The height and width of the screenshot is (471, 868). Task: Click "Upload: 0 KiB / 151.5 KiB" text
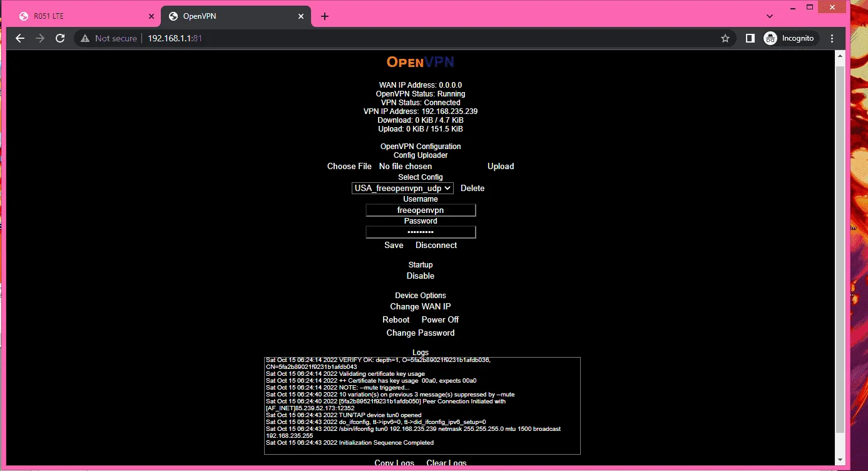(421, 129)
